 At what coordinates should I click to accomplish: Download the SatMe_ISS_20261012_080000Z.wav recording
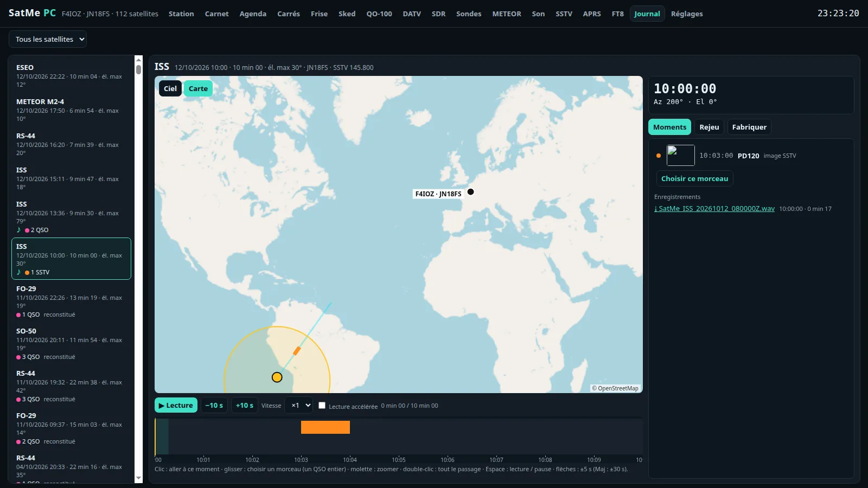pos(714,208)
